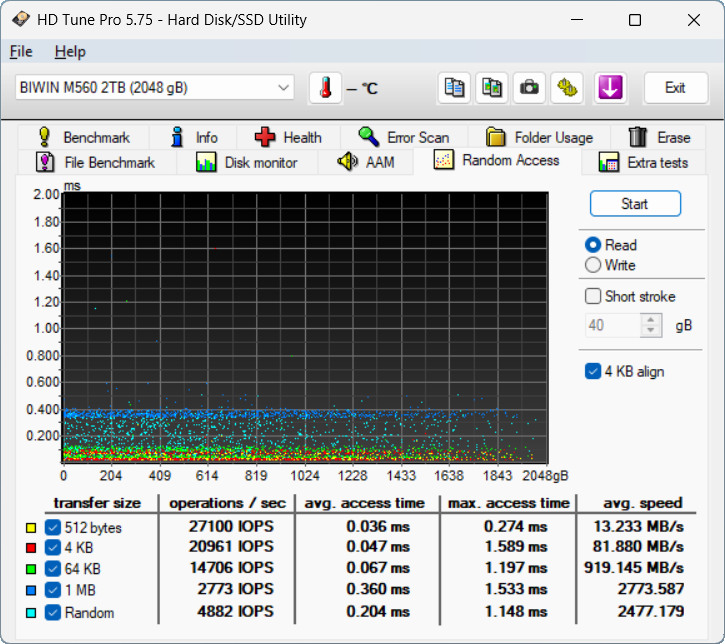
Task: Click the purple download arrow icon
Action: click(x=610, y=87)
